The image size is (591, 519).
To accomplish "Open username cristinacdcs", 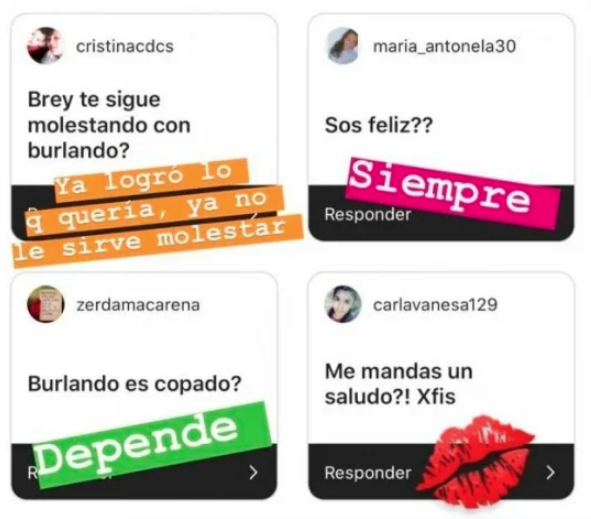I will (x=125, y=46).
